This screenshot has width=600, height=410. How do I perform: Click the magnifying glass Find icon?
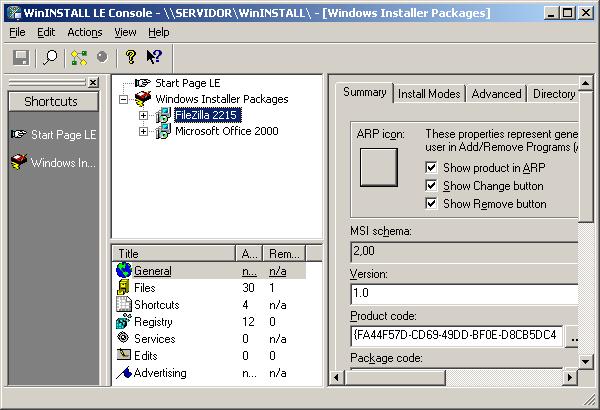50,58
